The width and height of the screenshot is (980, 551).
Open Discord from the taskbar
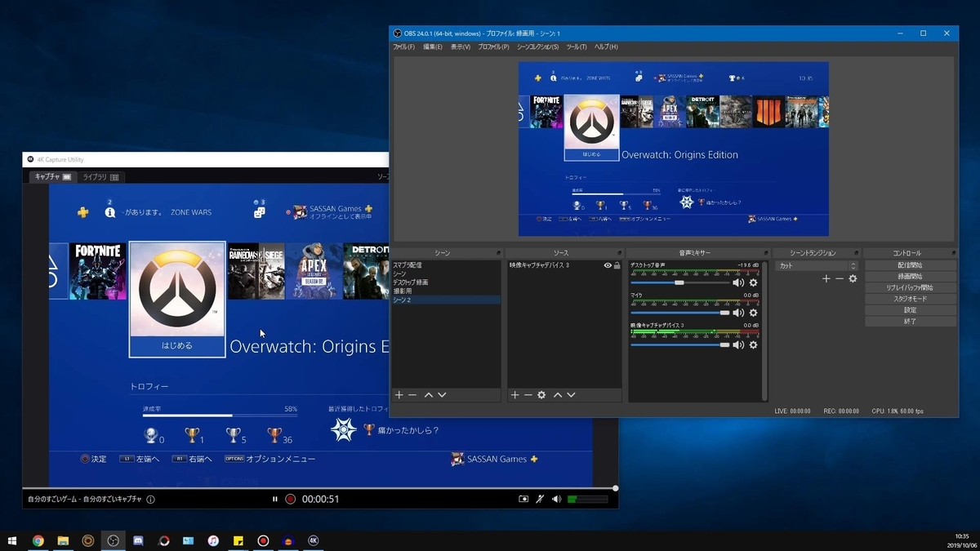click(x=138, y=540)
